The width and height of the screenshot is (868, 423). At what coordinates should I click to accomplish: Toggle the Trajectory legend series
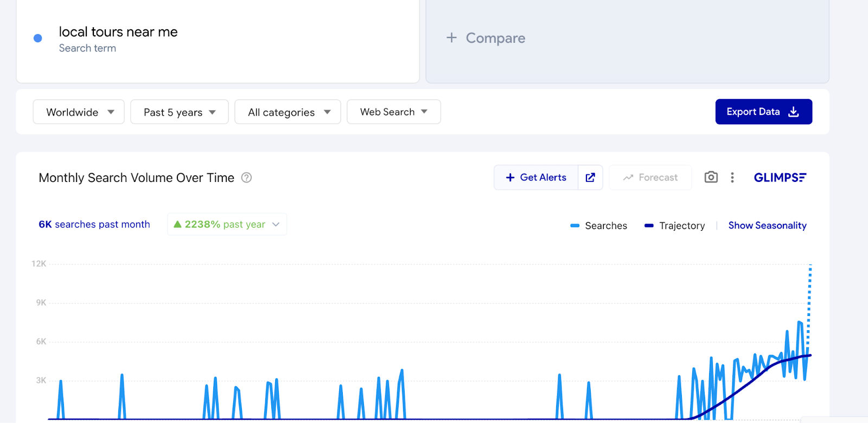pos(674,226)
